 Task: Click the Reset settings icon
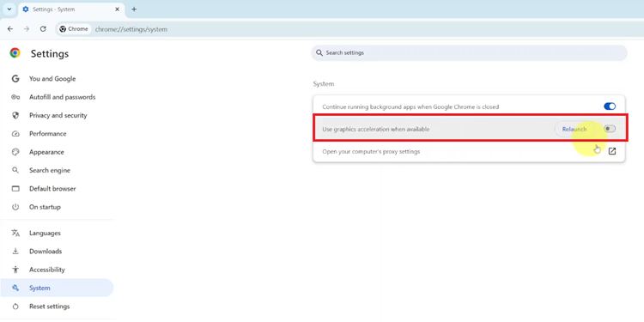coord(15,307)
